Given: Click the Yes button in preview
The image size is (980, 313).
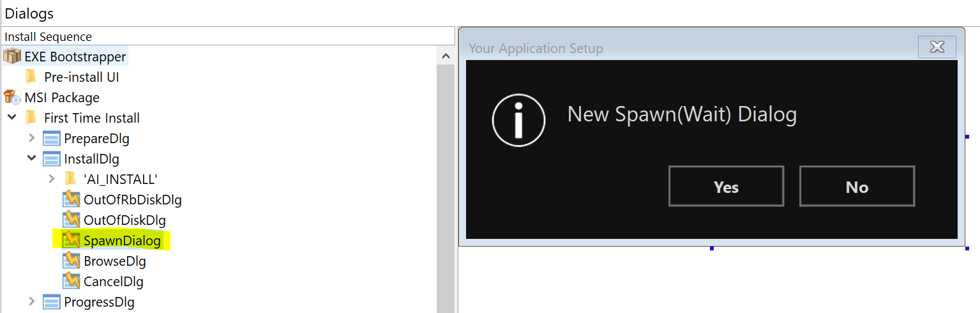Looking at the screenshot, I should (x=727, y=187).
